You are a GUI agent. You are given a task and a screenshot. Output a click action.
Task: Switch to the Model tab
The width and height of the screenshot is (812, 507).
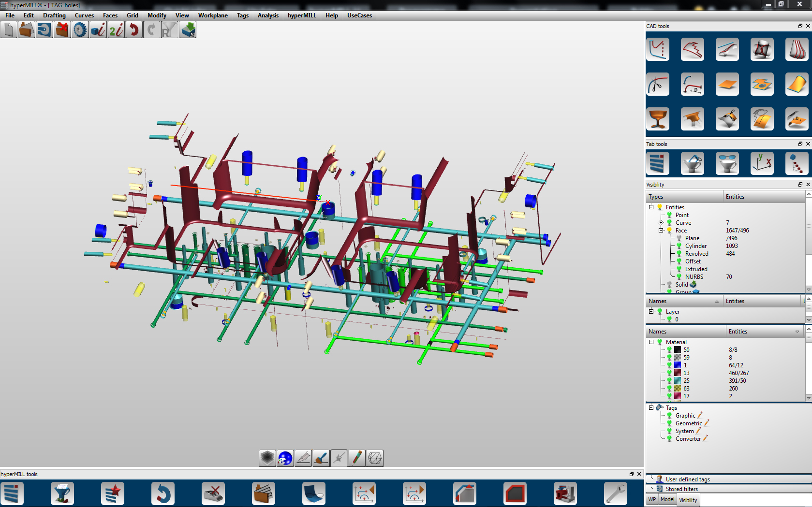(x=667, y=500)
